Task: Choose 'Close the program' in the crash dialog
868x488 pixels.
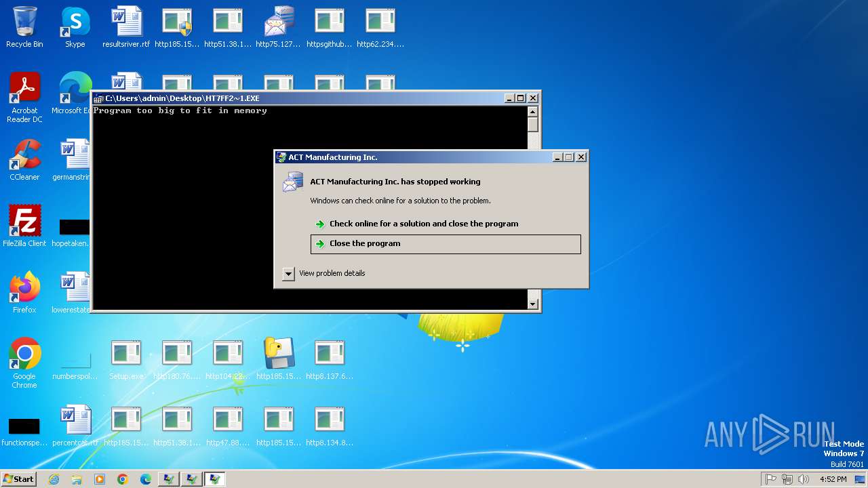Action: point(446,244)
